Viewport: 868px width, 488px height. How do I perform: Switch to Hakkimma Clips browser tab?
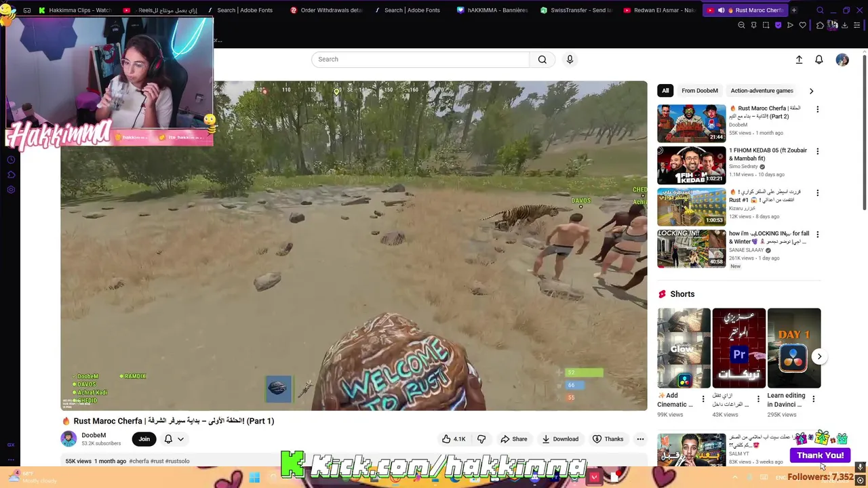[76, 10]
